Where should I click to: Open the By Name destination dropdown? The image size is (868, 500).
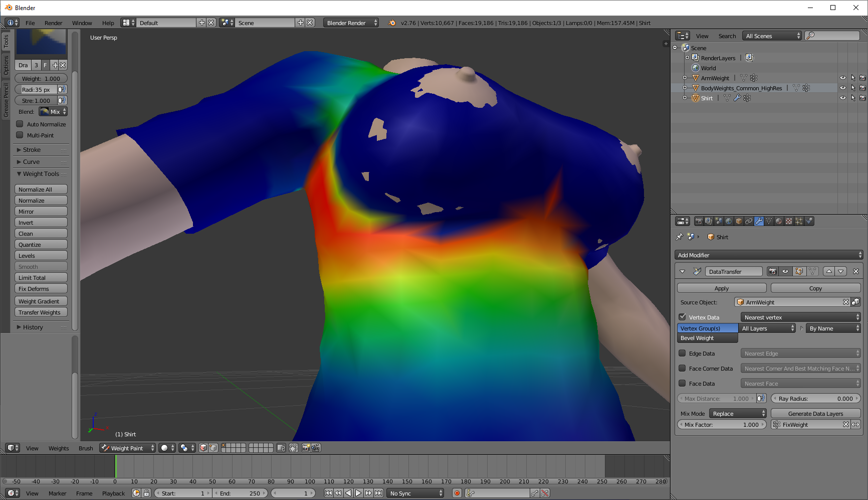(x=833, y=328)
